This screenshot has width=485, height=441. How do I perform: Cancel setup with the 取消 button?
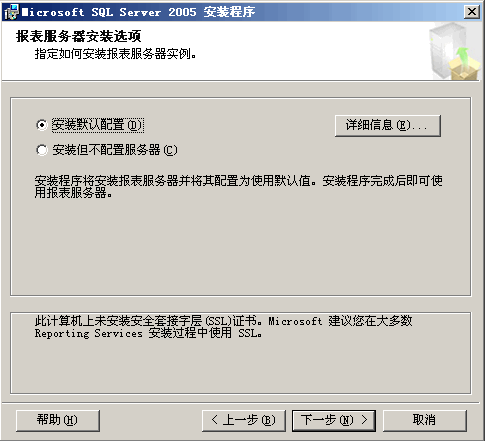pos(425,420)
